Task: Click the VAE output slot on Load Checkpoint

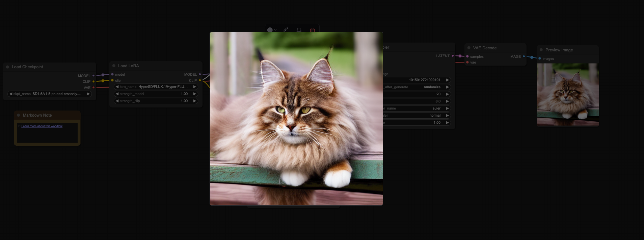Action: (x=93, y=88)
